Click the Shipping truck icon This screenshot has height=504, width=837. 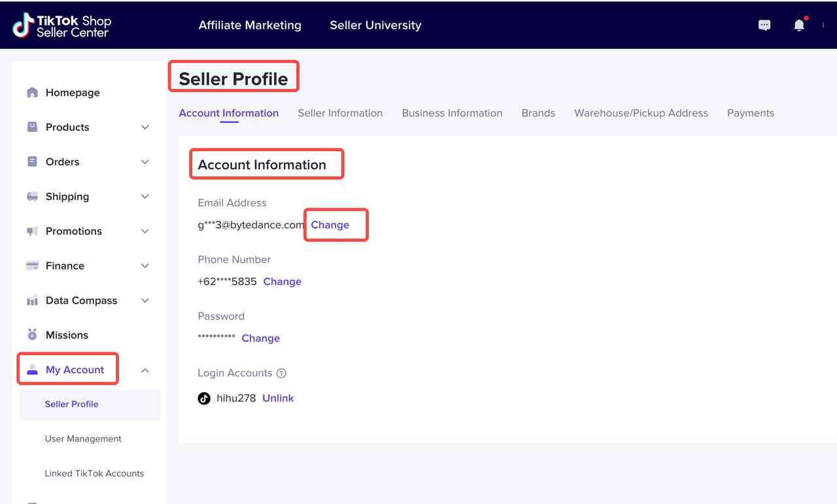point(32,197)
